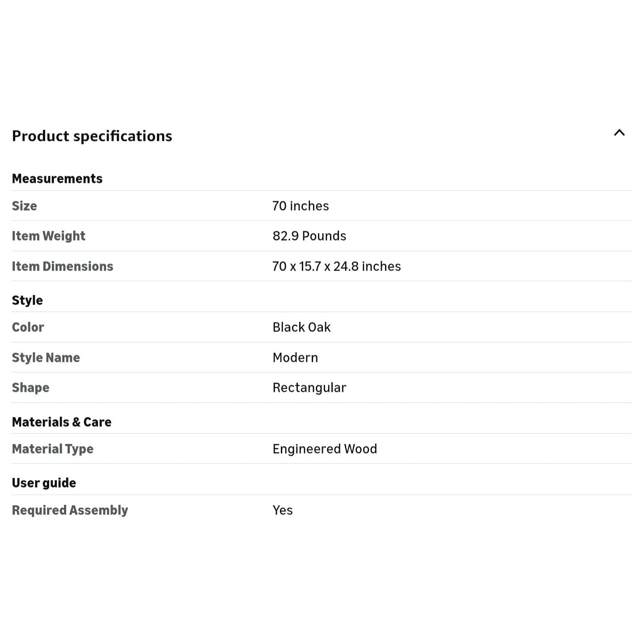Click the 82.9 Pounds value
644x644 pixels.
click(x=309, y=236)
